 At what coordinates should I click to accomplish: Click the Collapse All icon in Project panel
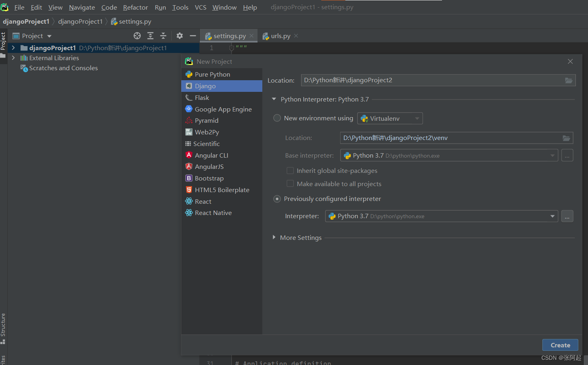[x=163, y=36]
